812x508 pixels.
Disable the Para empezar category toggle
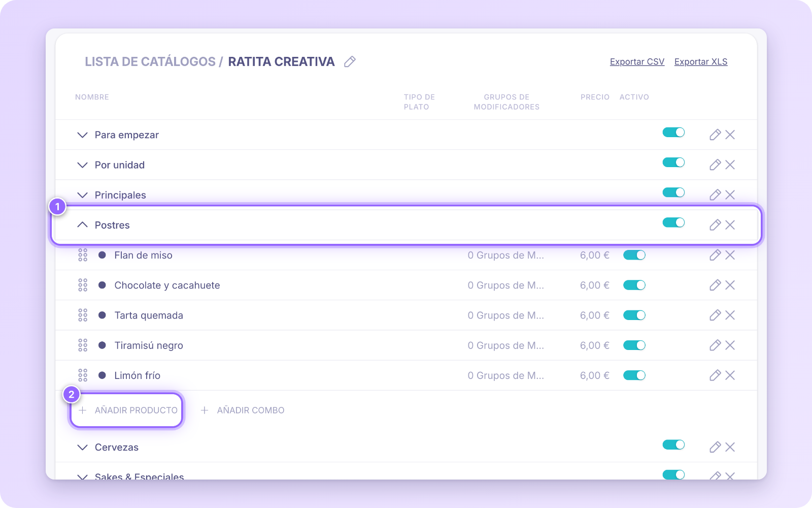673,132
